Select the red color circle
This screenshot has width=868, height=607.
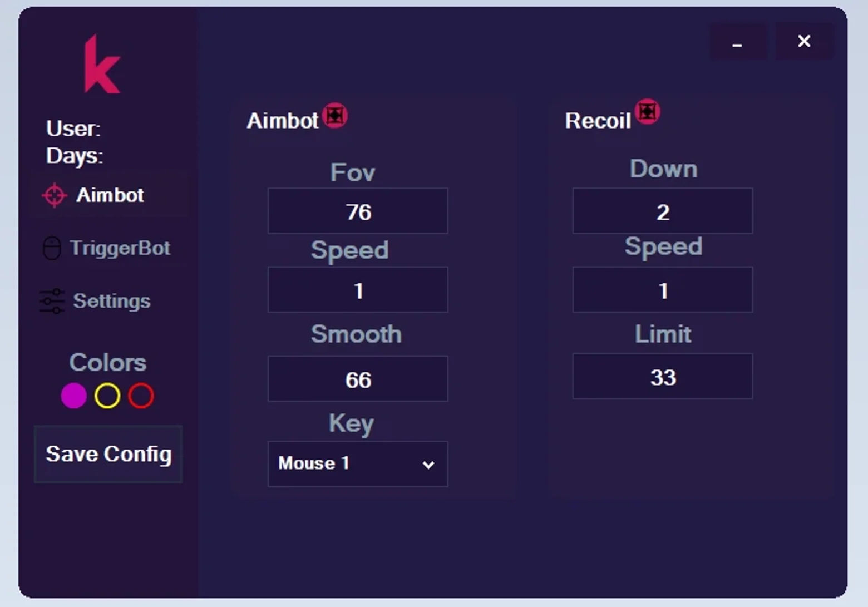coord(141,396)
